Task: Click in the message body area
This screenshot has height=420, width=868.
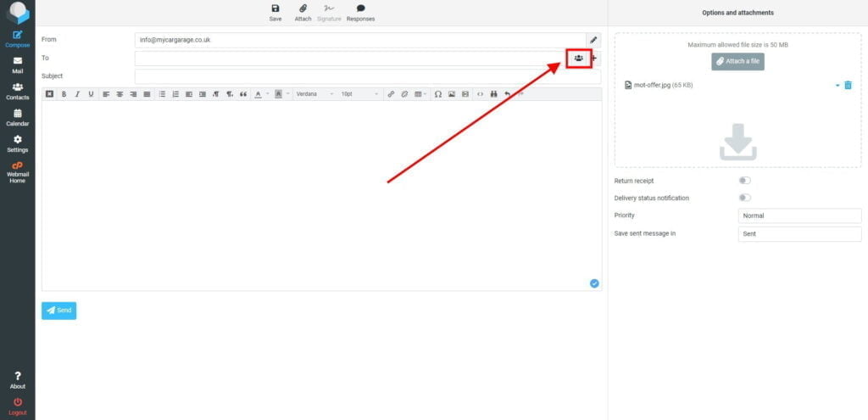Action: 321,195
